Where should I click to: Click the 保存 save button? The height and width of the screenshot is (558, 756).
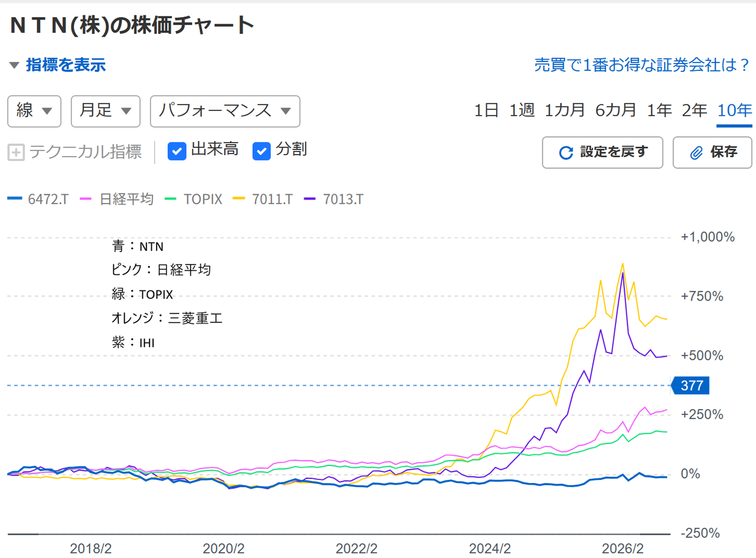(x=713, y=152)
